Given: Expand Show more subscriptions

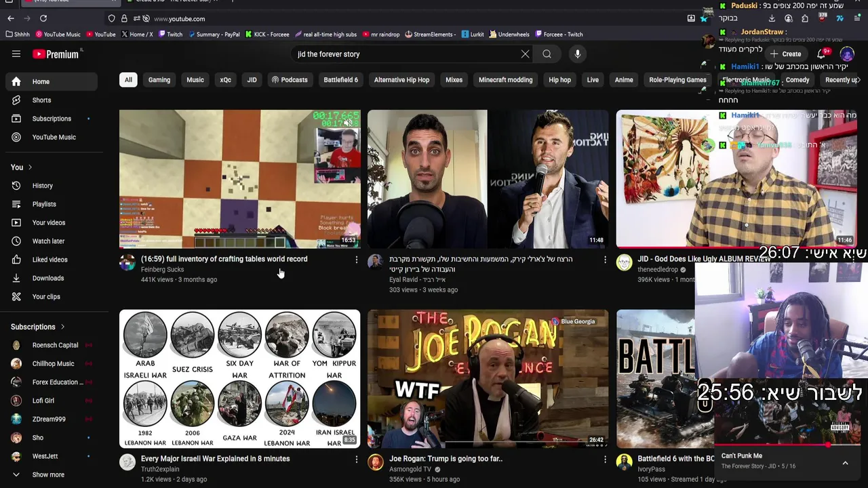Looking at the screenshot, I should (52, 474).
